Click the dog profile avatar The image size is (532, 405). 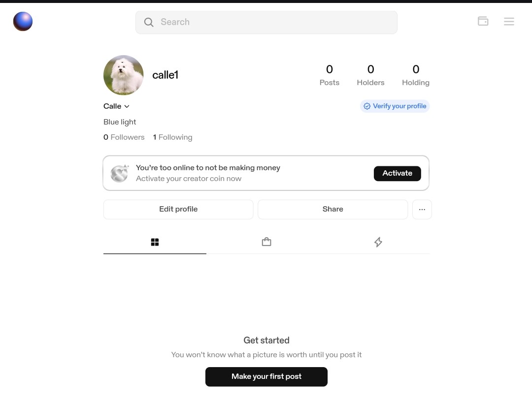(x=123, y=75)
